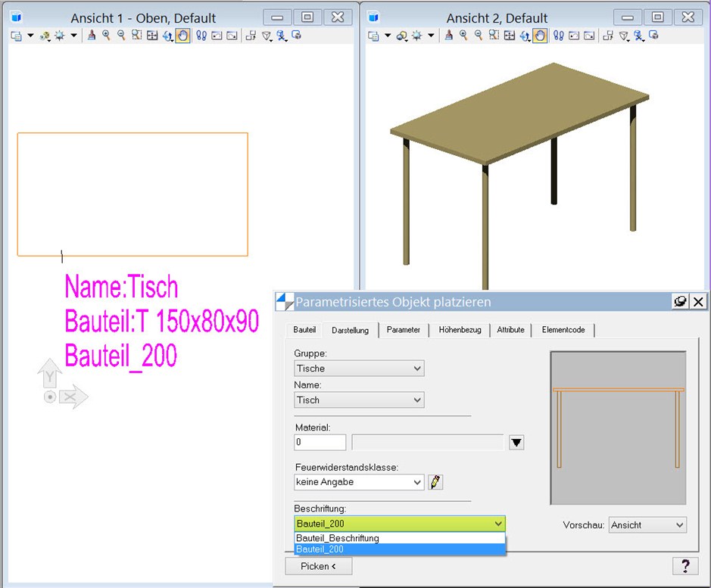This screenshot has height=588, width=711.
Task: Activate the Pan hand tool in Ansicht 2
Action: coord(539,36)
